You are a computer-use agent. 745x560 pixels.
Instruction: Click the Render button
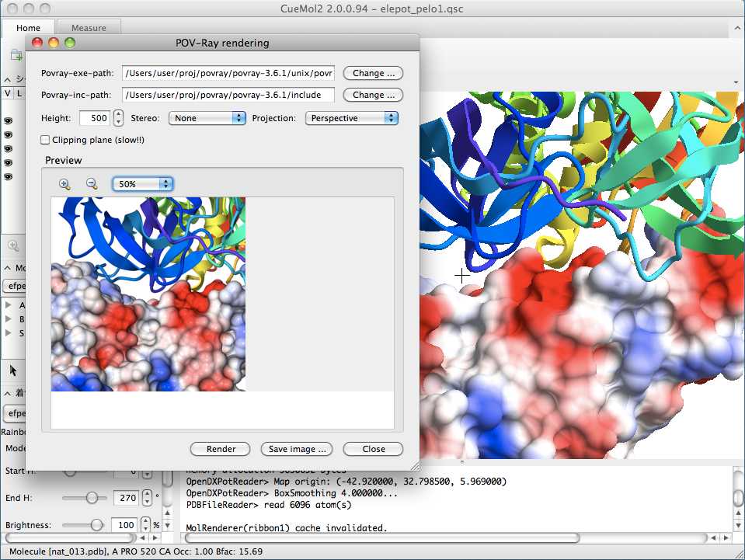click(221, 449)
